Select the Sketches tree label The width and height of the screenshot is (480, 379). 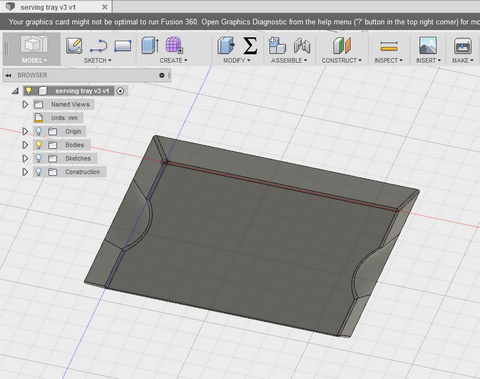78,158
